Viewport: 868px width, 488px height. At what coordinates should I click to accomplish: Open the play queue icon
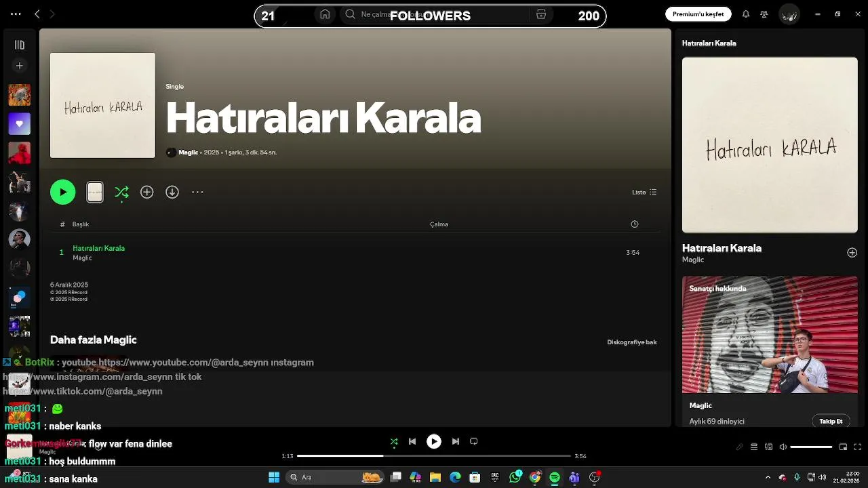pyautogui.click(x=754, y=447)
